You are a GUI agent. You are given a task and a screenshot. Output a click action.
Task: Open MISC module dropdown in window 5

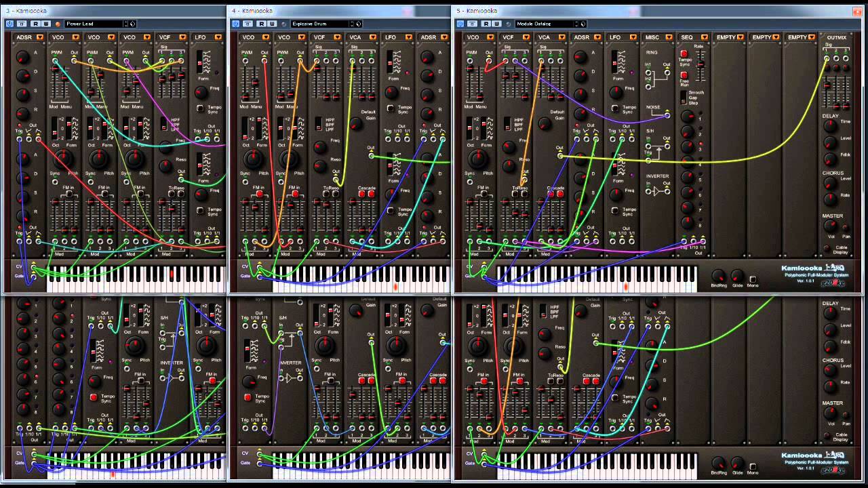point(669,37)
